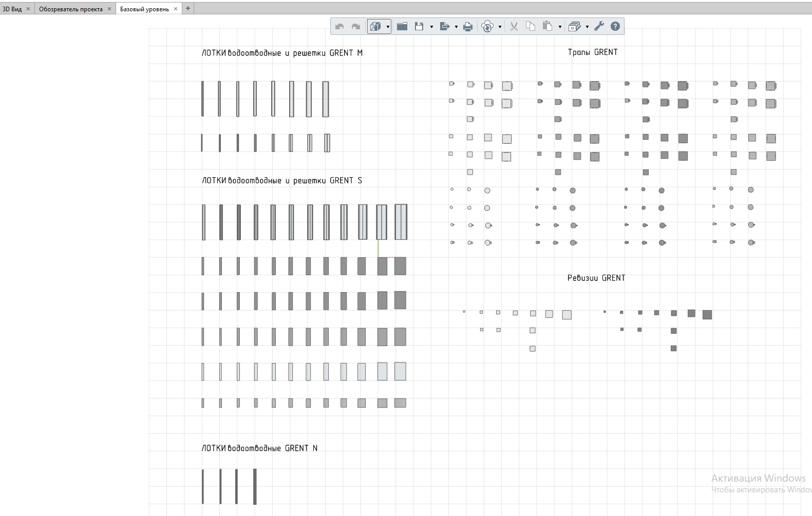Open help with the question mark icon

tap(615, 27)
